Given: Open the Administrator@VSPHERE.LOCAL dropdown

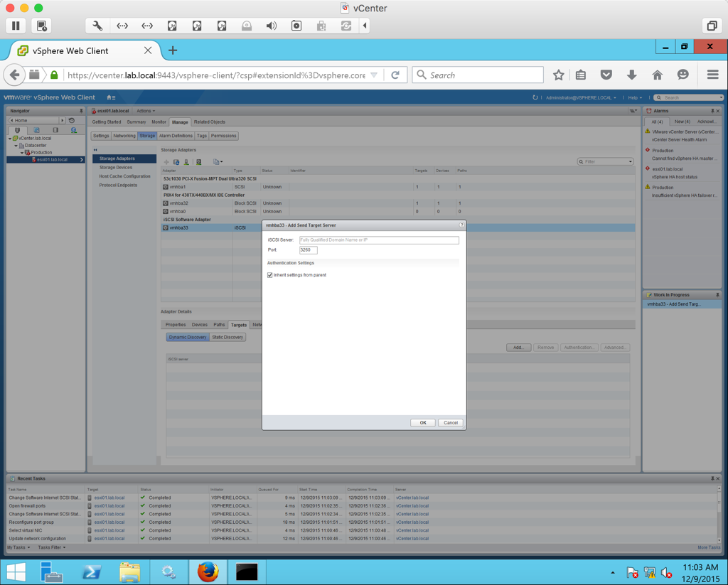Looking at the screenshot, I should point(581,97).
